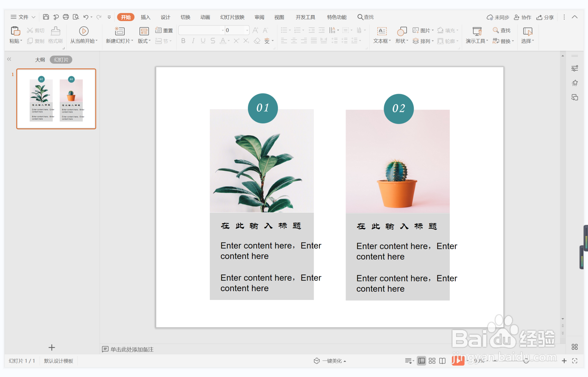Screen dimensions: 588x377
Task: Open the Text Box tool
Action: click(x=382, y=31)
